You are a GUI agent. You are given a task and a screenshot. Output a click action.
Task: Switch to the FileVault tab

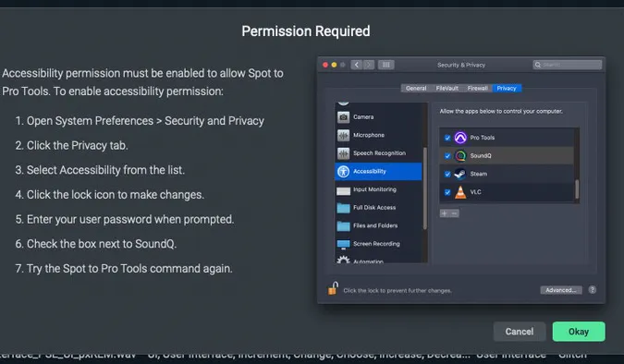pos(447,89)
